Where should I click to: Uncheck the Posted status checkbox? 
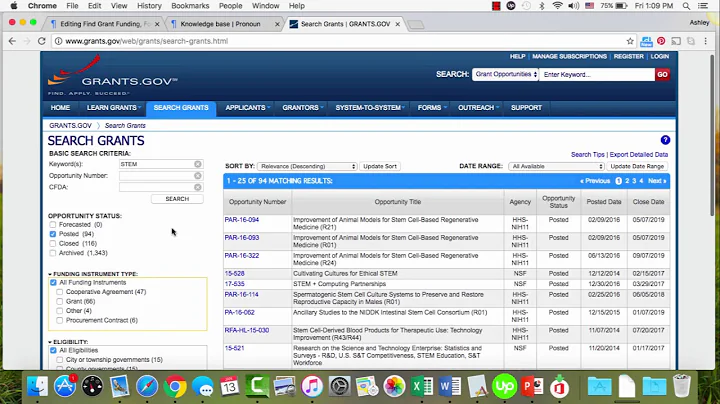pyautogui.click(x=53, y=234)
